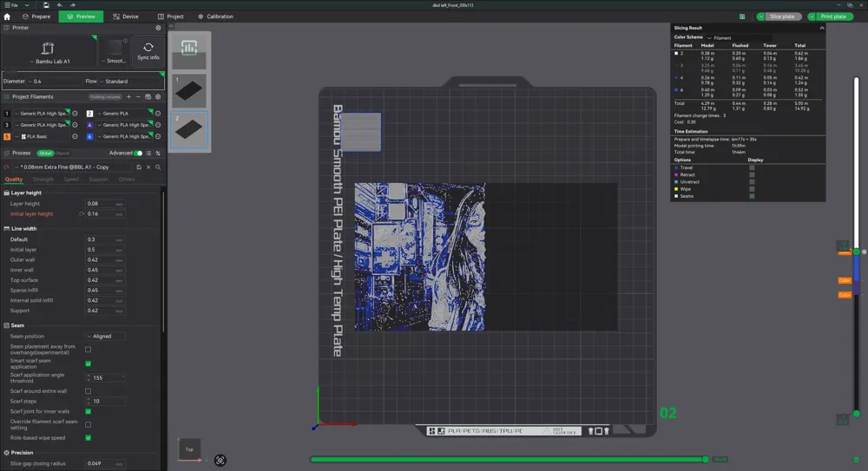The image size is (868, 471).
Task: Toggle Seams display checkbox
Action: [752, 196]
